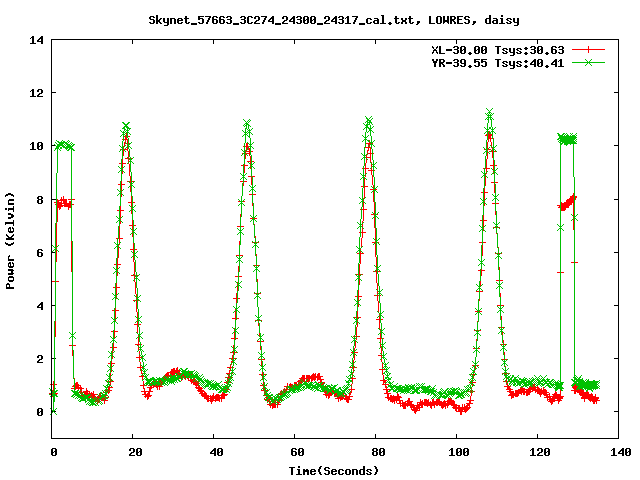The width and height of the screenshot is (640, 480).
Task: Click the y-axis tick label 4
Action: point(40,306)
